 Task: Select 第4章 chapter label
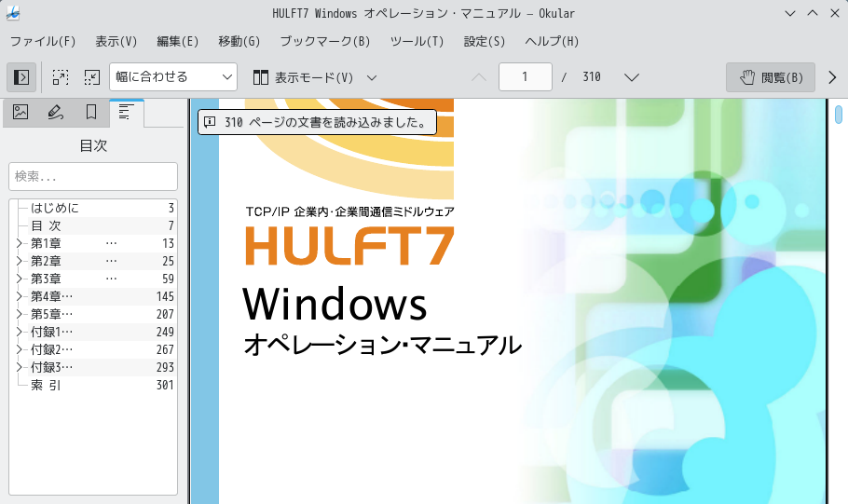click(x=51, y=296)
